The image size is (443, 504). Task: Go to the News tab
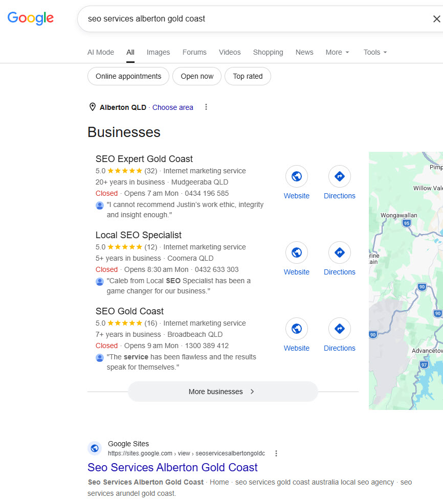click(304, 52)
